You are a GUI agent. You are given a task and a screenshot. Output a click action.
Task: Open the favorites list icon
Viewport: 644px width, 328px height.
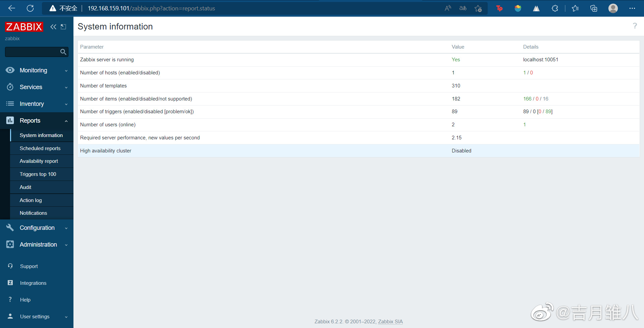[x=575, y=8]
